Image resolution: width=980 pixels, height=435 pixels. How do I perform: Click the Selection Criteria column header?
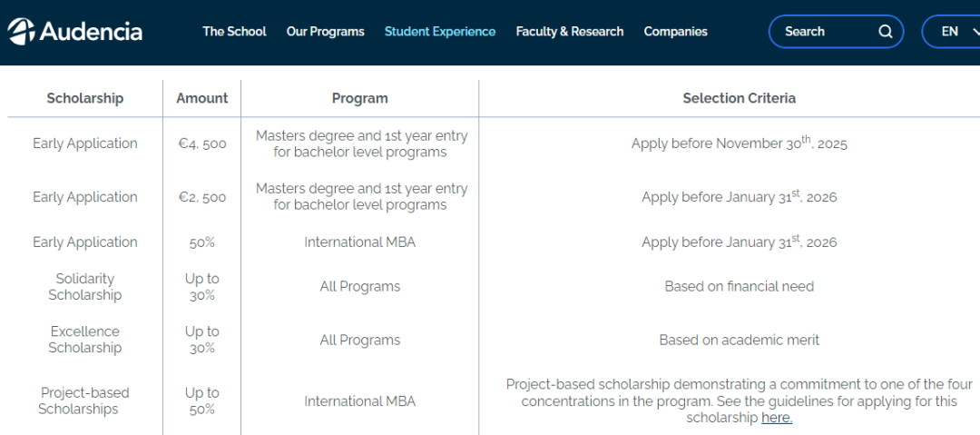click(739, 98)
